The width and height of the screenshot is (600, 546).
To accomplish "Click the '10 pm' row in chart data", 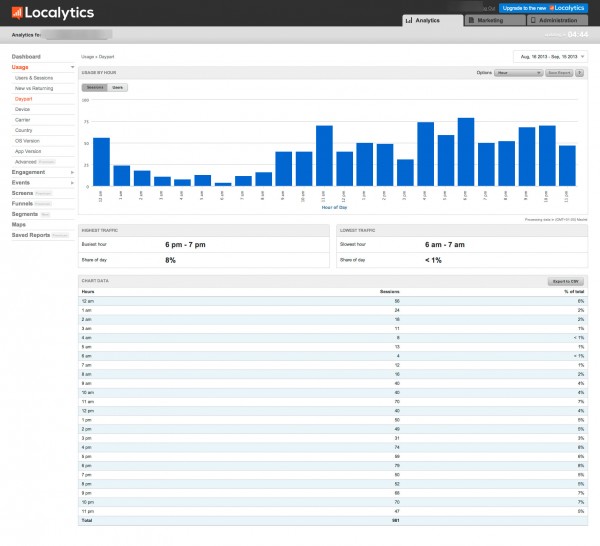I will (x=333, y=502).
